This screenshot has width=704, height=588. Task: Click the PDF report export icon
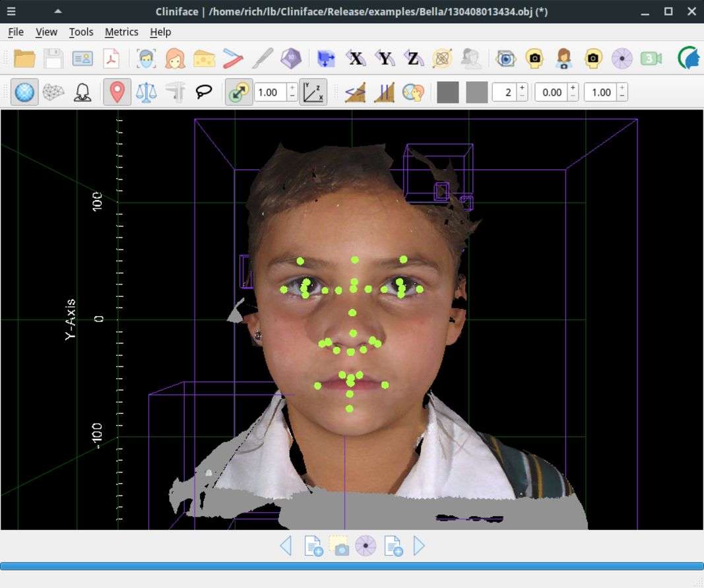click(x=111, y=59)
